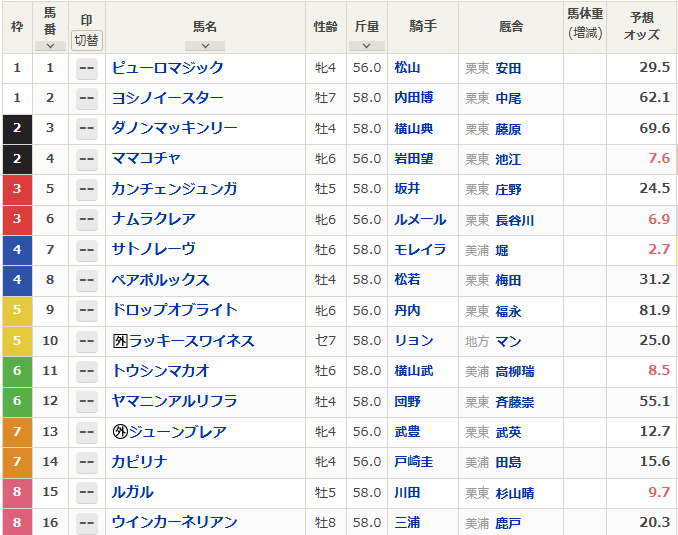678x535 pixels.
Task: View jockey 武豊 profile
Action: point(407,432)
